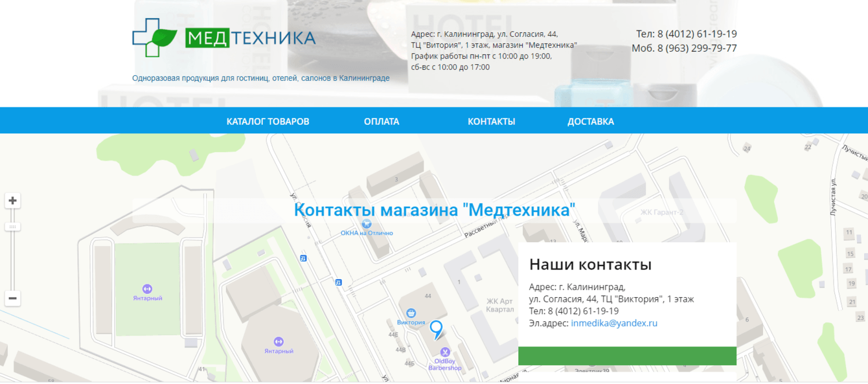Screen dimensions: 868x384
Task: Click the Контакты магазина "Медтехника" title
Action: point(435,210)
